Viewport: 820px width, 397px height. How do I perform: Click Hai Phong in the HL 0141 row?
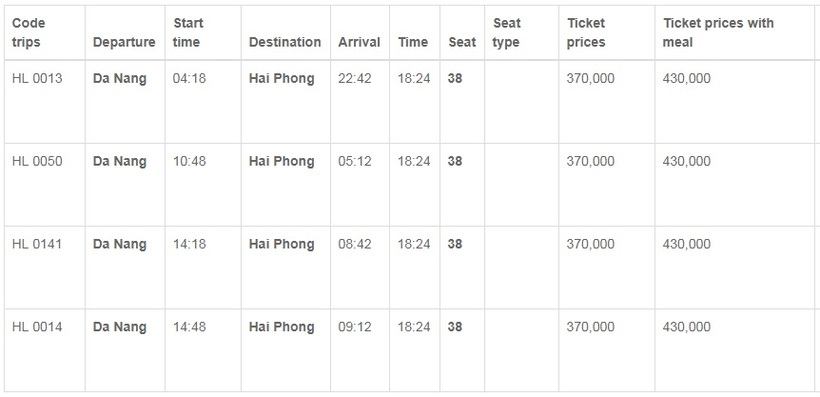pos(282,244)
